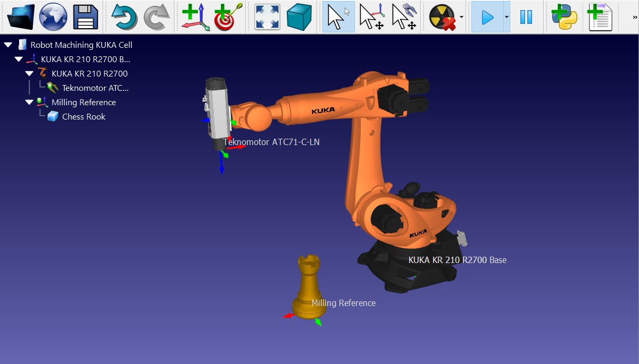Open a file with the folder icon
This screenshot has height=364, width=639.
(x=21, y=17)
